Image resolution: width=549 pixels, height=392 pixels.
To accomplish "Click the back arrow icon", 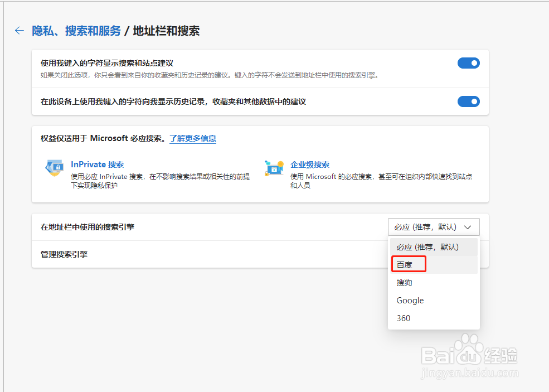I will [x=20, y=31].
